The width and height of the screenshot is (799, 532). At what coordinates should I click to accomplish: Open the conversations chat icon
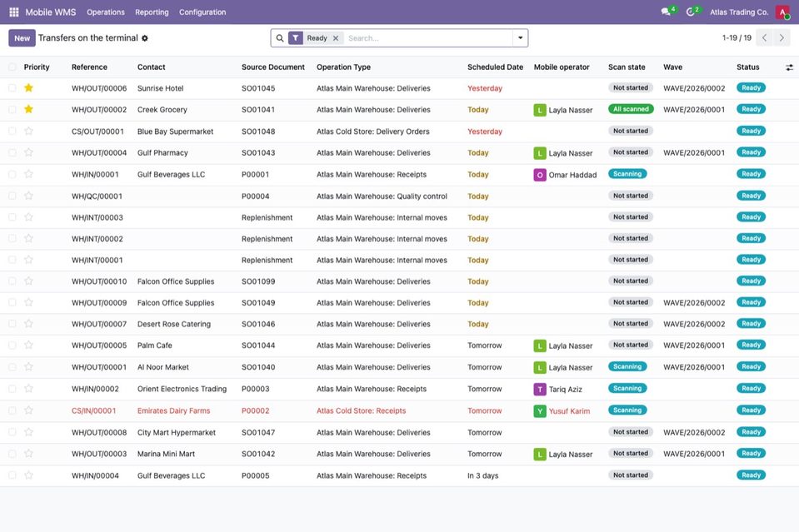pyautogui.click(x=666, y=12)
